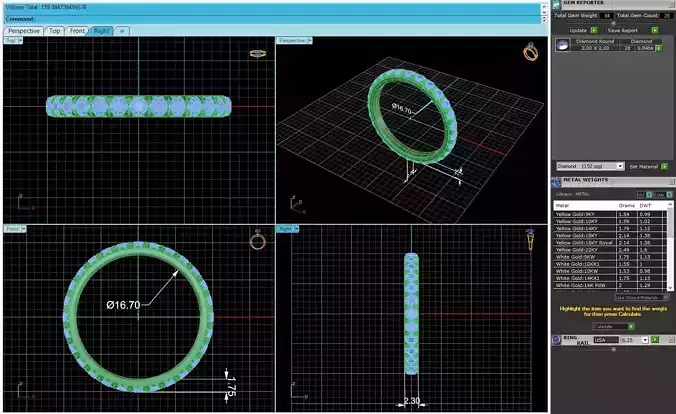Viewport: 676px width, 414px height.
Task: Click the expand arrow below Ring Rail
Action: pos(613,349)
